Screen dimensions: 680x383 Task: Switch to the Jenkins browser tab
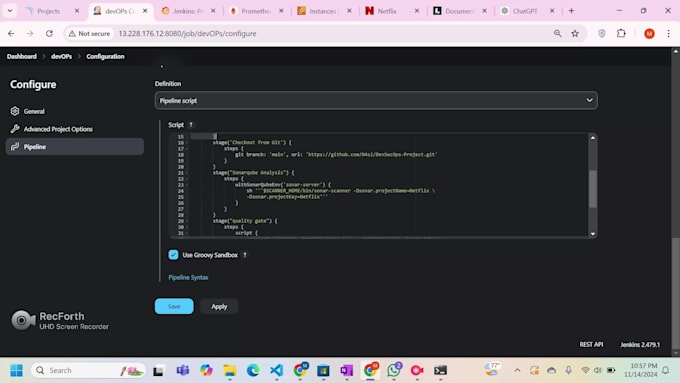click(x=187, y=11)
